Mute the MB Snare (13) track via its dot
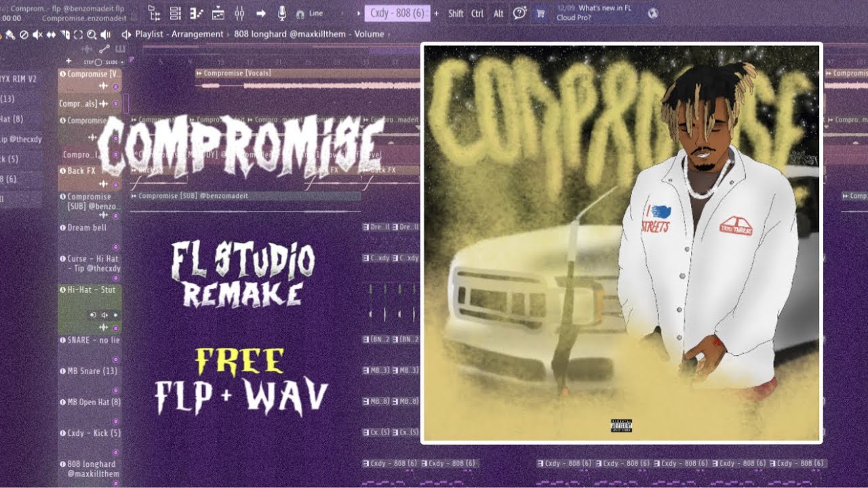868x488 pixels. (x=116, y=391)
